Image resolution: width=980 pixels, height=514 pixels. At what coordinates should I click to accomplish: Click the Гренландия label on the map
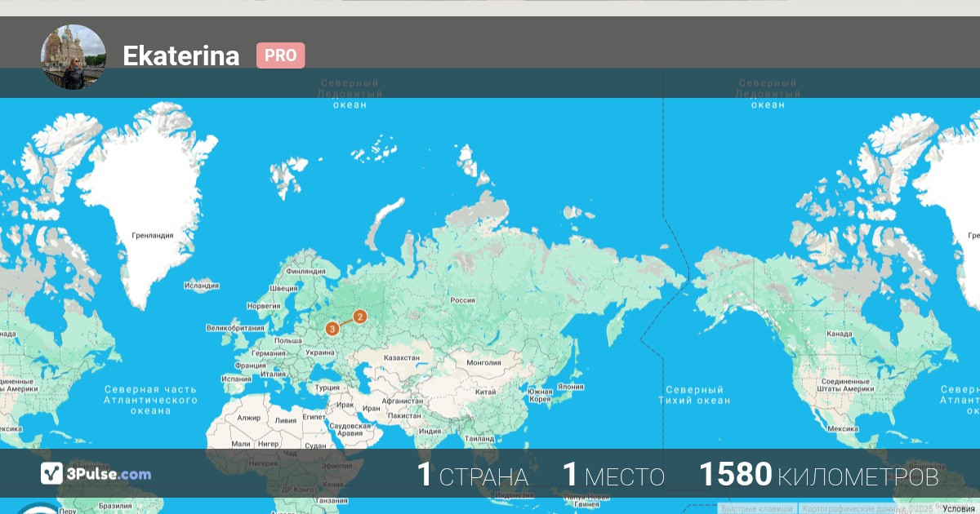point(153,235)
